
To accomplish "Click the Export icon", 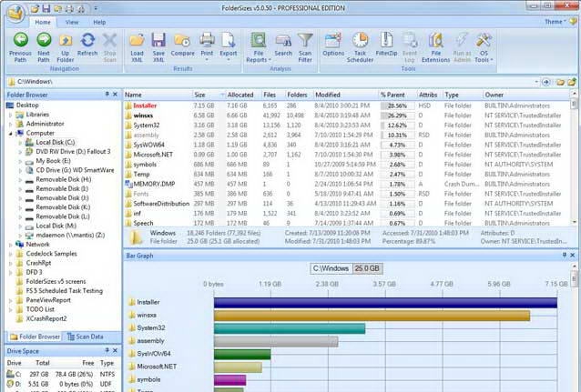I will [x=229, y=40].
